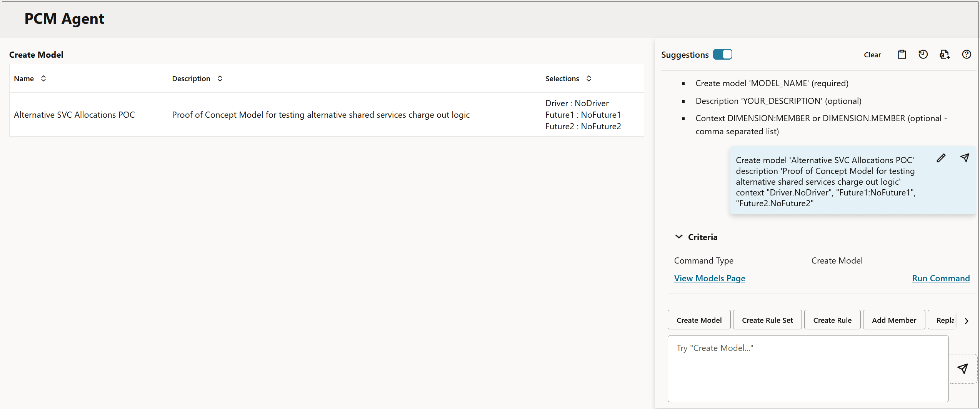The width and height of the screenshot is (980, 409).
Task: Collapse the Criteria section
Action: (679, 237)
